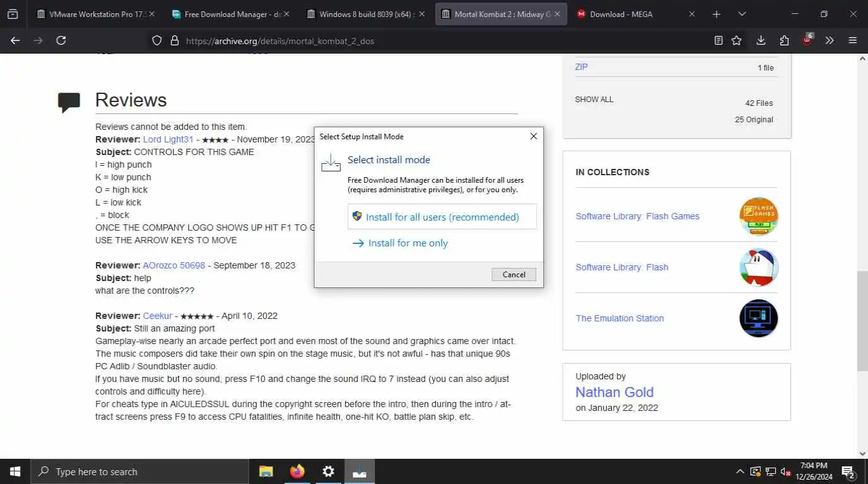Bookmark this page with star icon
Viewport: 868px width, 484px height.
[x=736, y=40]
